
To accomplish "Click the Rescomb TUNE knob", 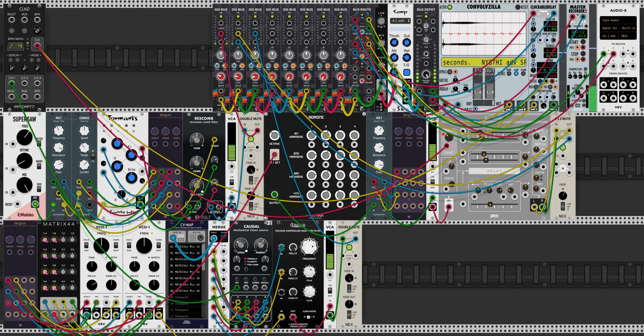I will (x=197, y=140).
